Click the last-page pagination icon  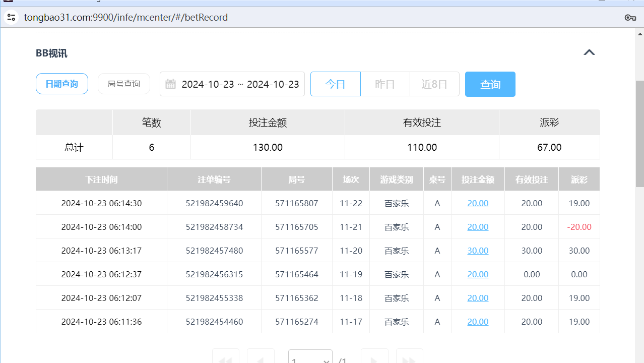pyautogui.click(x=409, y=359)
